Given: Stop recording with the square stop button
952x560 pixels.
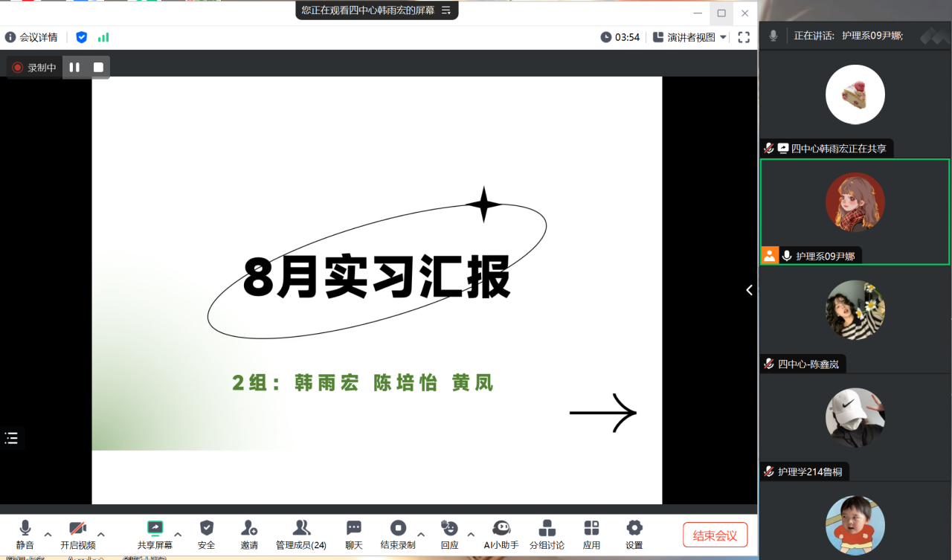Looking at the screenshot, I should (x=98, y=68).
